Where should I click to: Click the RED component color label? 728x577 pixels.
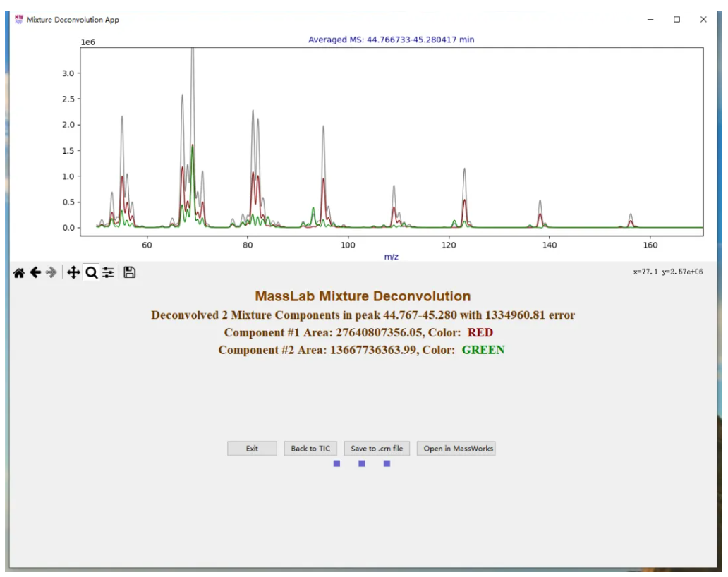pos(480,333)
